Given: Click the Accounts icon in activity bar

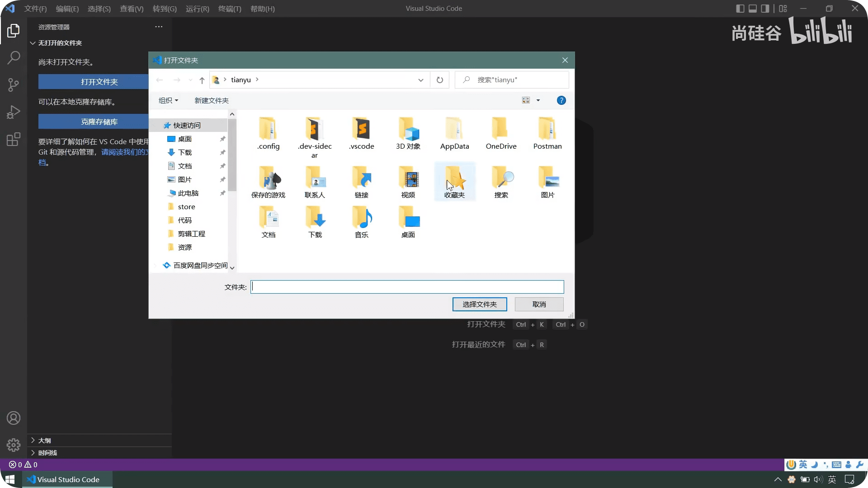Looking at the screenshot, I should (14, 418).
